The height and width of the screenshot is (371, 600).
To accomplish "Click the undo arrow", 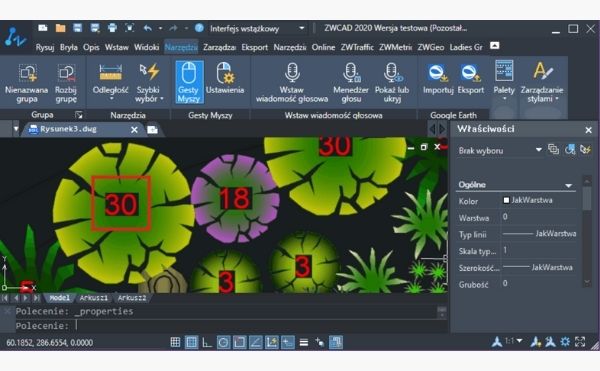I will [148, 28].
